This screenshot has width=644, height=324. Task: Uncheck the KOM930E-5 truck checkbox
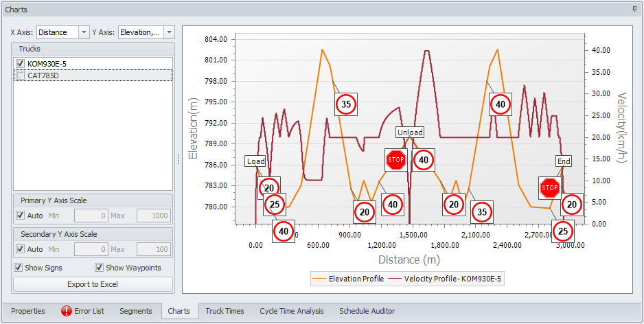(20, 64)
